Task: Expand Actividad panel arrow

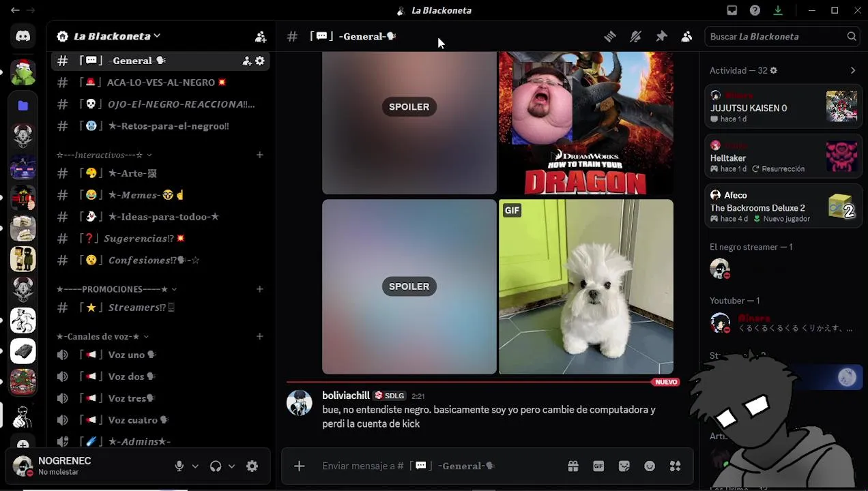Action: click(853, 70)
